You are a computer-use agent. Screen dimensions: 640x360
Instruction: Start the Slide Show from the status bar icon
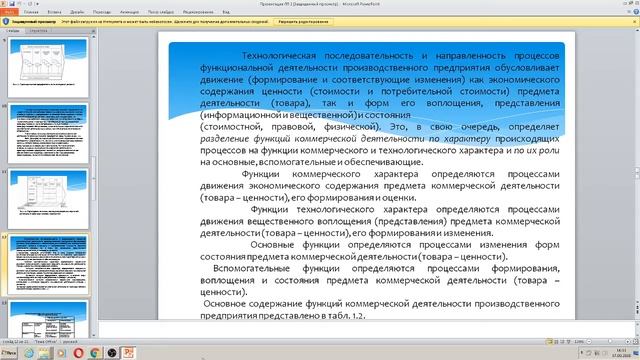coord(568,341)
